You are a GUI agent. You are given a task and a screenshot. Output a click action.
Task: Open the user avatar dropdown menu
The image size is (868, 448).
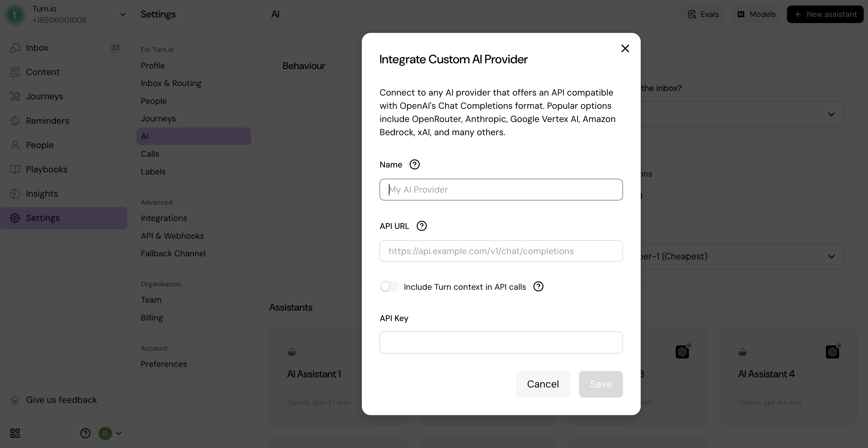coord(110,433)
